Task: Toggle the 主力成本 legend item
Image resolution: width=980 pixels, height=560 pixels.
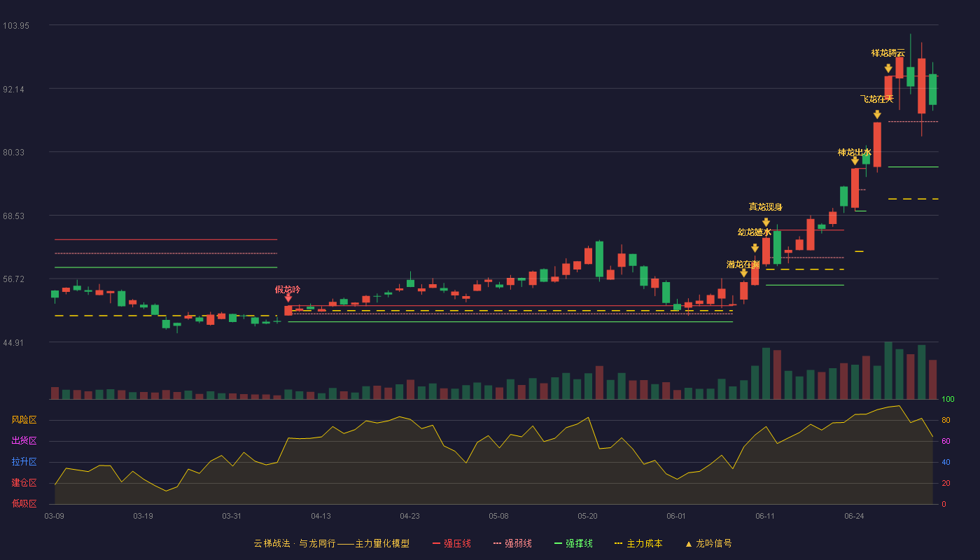Action: (x=638, y=543)
